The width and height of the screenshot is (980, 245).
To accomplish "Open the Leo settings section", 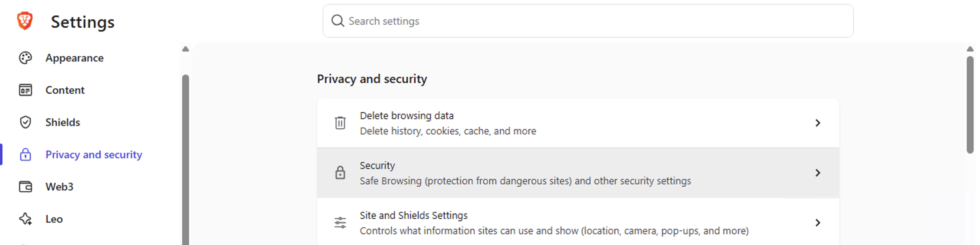I will click(54, 219).
